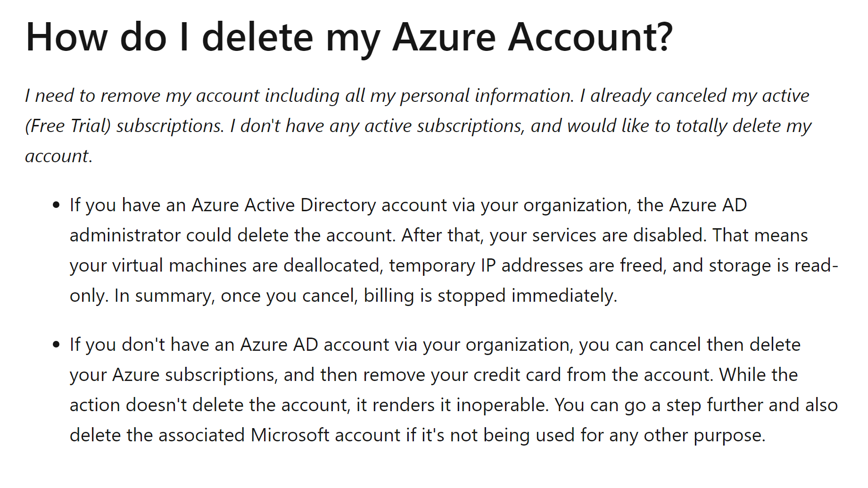Screen dimensions: 868x488
Task: Click the italic text 'personal information'
Action: (x=472, y=96)
